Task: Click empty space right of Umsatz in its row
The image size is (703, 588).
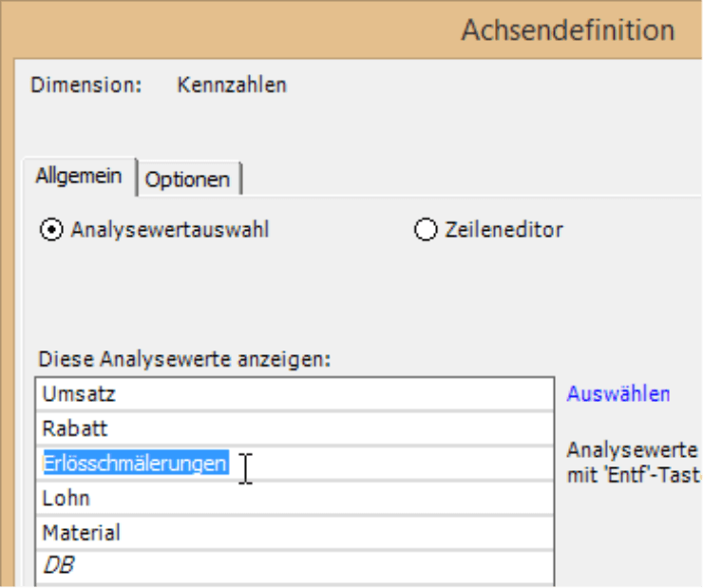Action: [380, 394]
